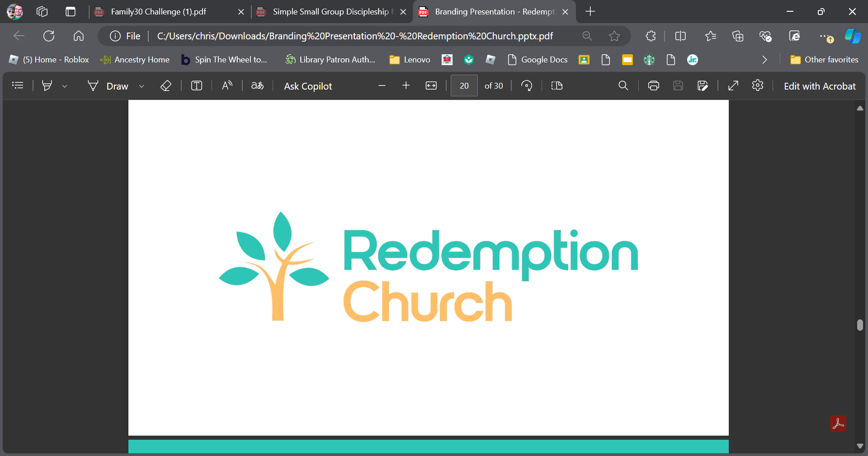868x456 pixels.
Task: Click the Erase tool icon
Action: [x=165, y=86]
